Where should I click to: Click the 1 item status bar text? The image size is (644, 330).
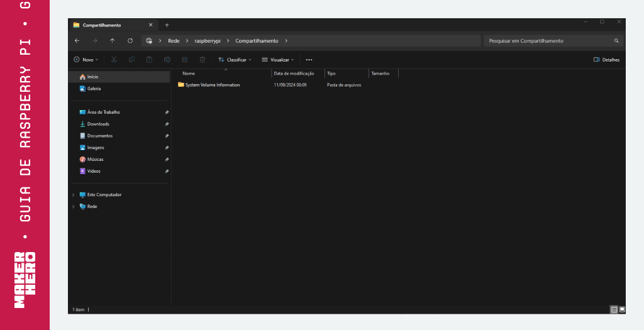pos(79,310)
